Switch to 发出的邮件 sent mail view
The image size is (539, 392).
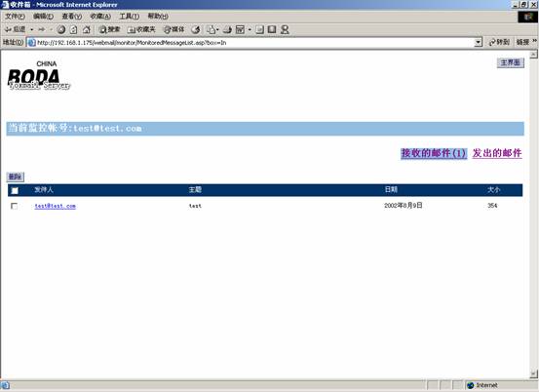pos(497,153)
